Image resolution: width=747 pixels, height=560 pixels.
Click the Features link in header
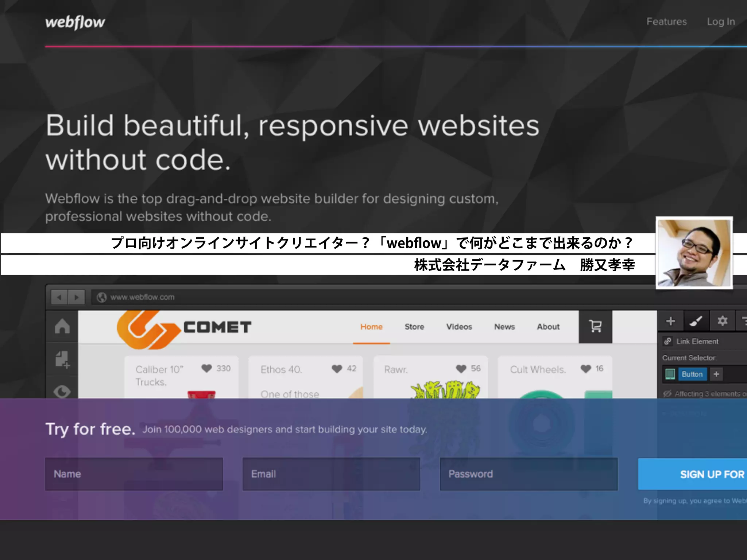click(x=666, y=22)
